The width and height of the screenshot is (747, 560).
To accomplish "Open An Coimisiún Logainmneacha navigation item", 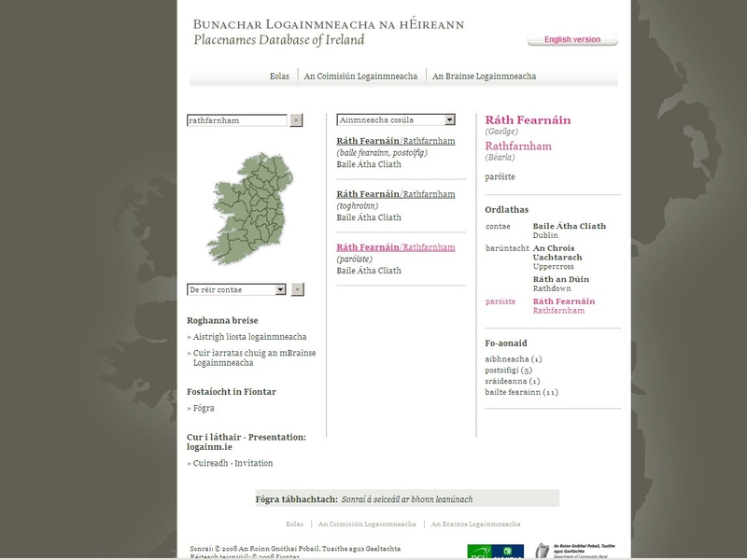I will [361, 76].
